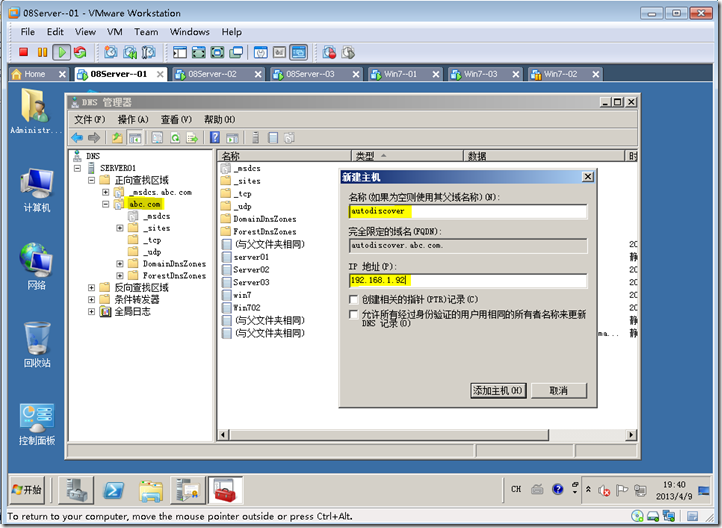Viewport: 722px width, 528px height.
Task: Collapse the 正向查找区域 tree node
Action: click(92, 180)
